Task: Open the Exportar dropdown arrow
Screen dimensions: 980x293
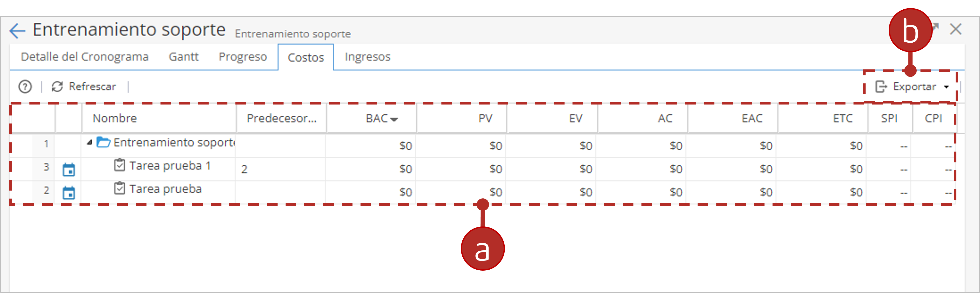Action: pos(946,87)
